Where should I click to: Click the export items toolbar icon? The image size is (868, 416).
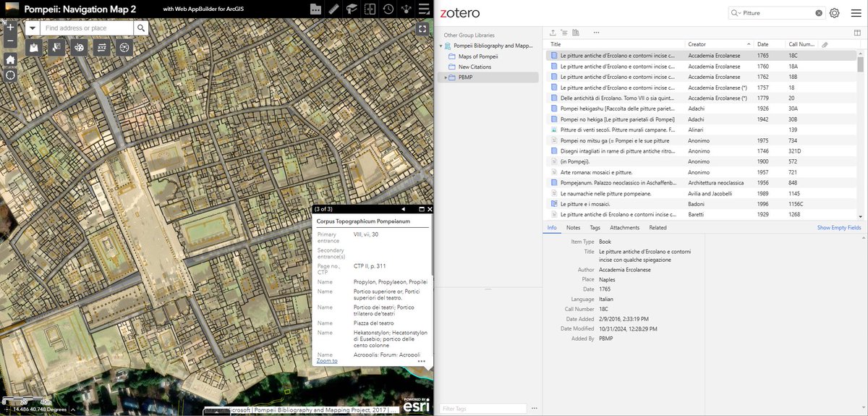[553, 33]
